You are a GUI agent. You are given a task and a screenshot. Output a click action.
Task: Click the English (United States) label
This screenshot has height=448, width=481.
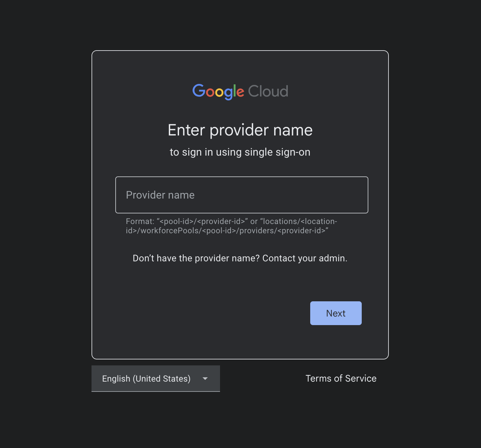coord(146,379)
